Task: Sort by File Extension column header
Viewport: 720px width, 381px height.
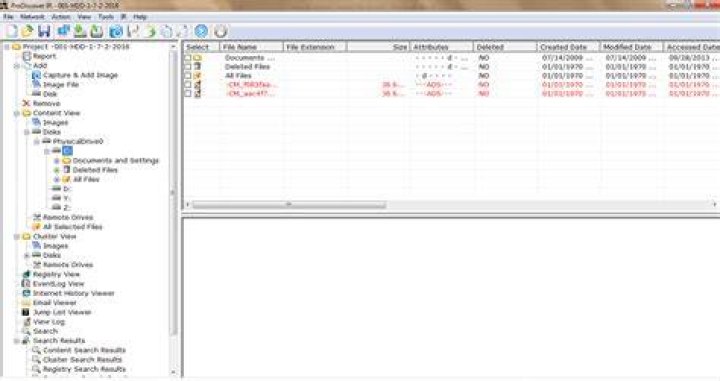Action: [x=315, y=47]
